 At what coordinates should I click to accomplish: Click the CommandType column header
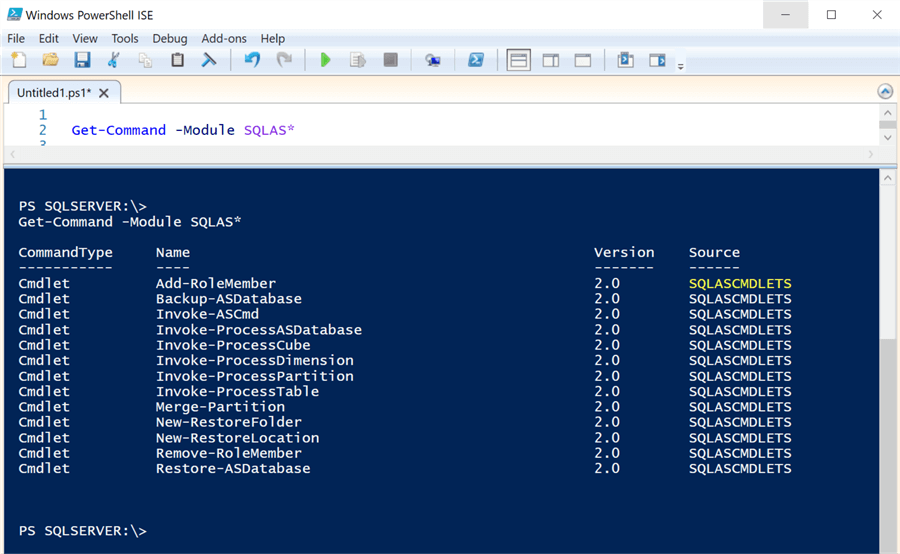click(x=65, y=253)
